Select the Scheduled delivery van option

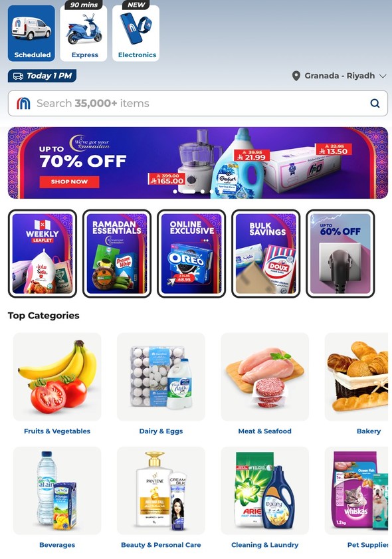click(32, 33)
